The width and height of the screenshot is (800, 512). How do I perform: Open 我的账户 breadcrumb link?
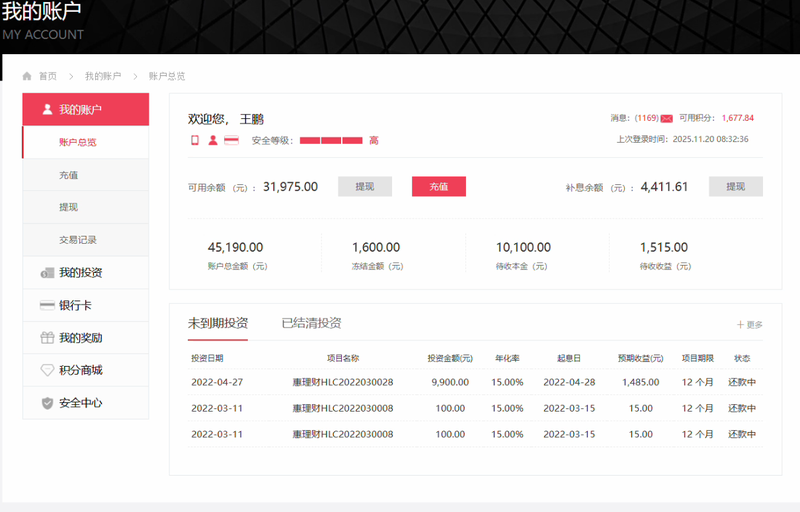point(103,76)
